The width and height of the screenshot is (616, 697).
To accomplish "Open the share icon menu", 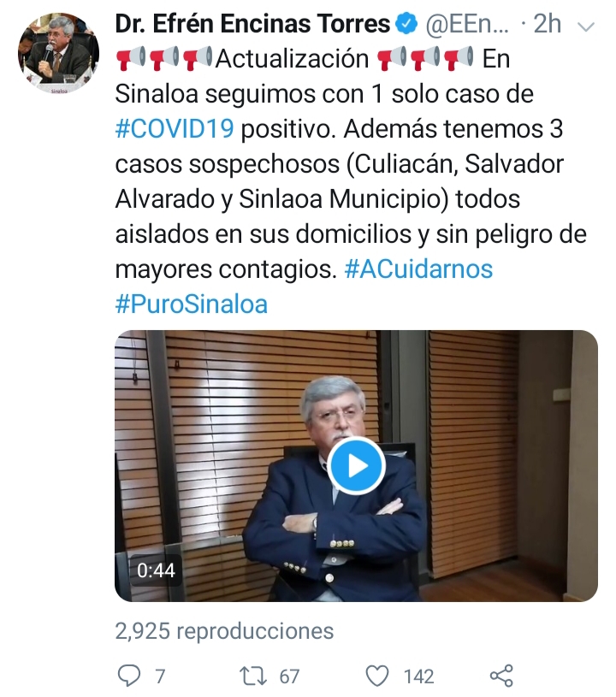I will click(x=501, y=676).
